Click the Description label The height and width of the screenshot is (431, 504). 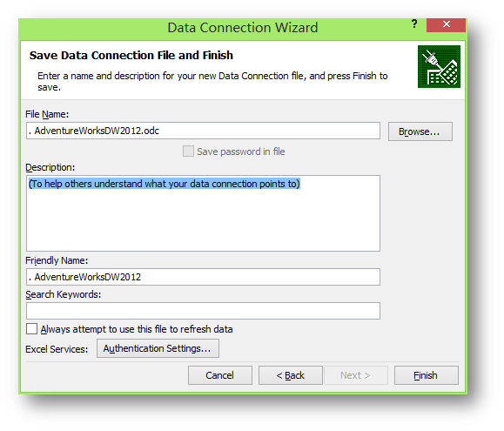click(50, 167)
